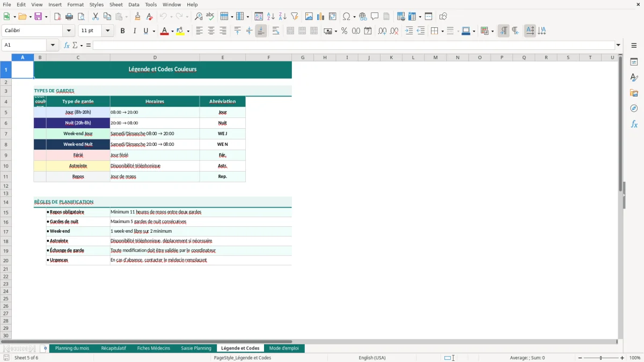Open the sidebar Gallery panel icon

634,93
